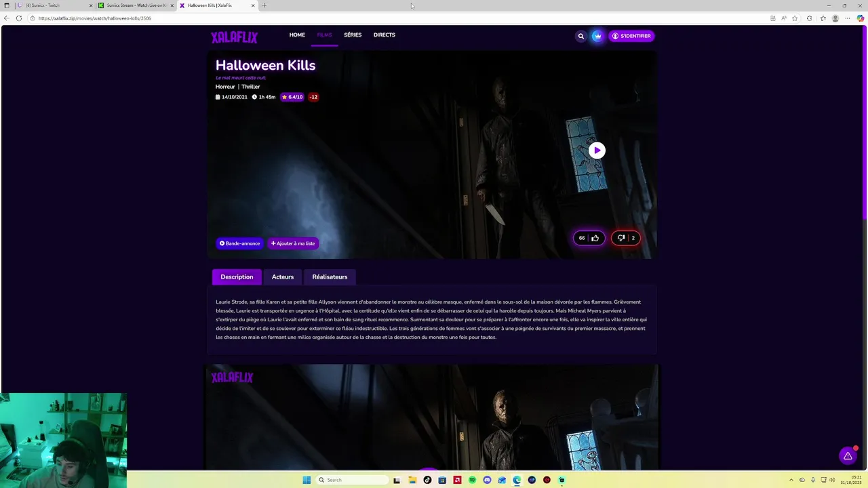Click the 1h 45m duration text
868x488 pixels.
[264, 97]
